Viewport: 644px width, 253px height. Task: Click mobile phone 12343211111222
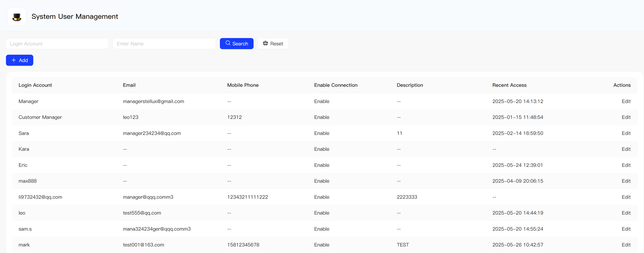pyautogui.click(x=247, y=197)
